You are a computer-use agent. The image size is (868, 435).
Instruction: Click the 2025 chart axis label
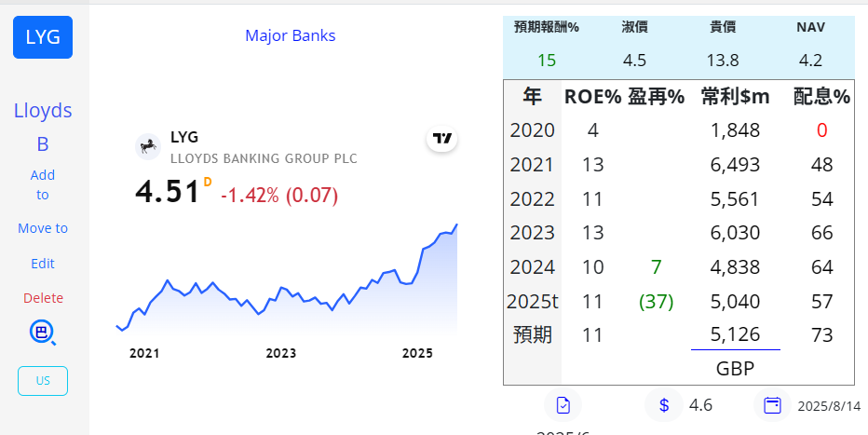[417, 354]
